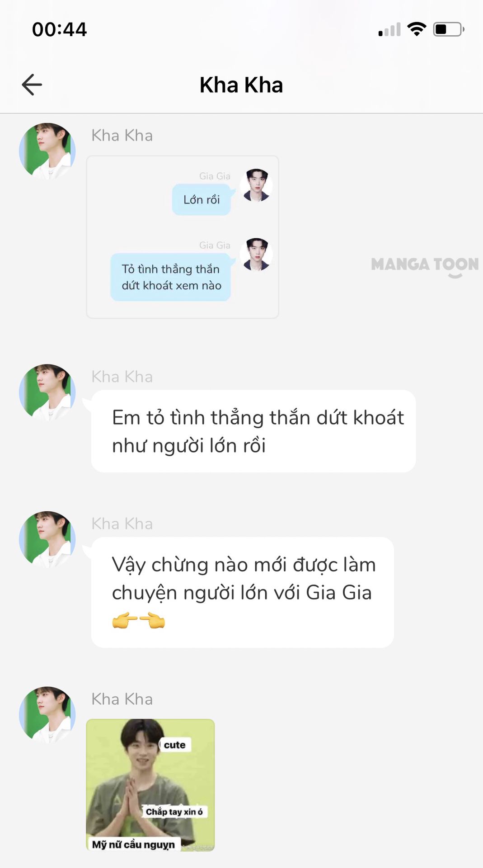Tap the pointing fingers emoji
The width and height of the screenshot is (483, 868).
pos(138,620)
